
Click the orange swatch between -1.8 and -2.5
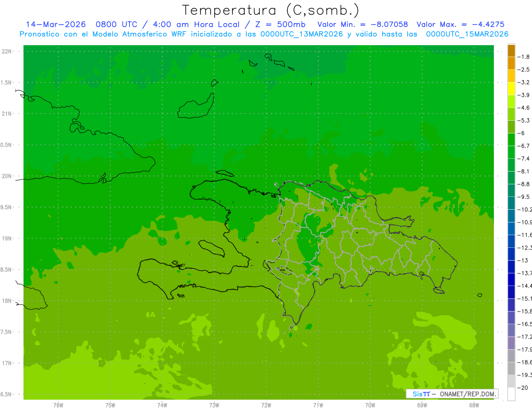(511, 63)
